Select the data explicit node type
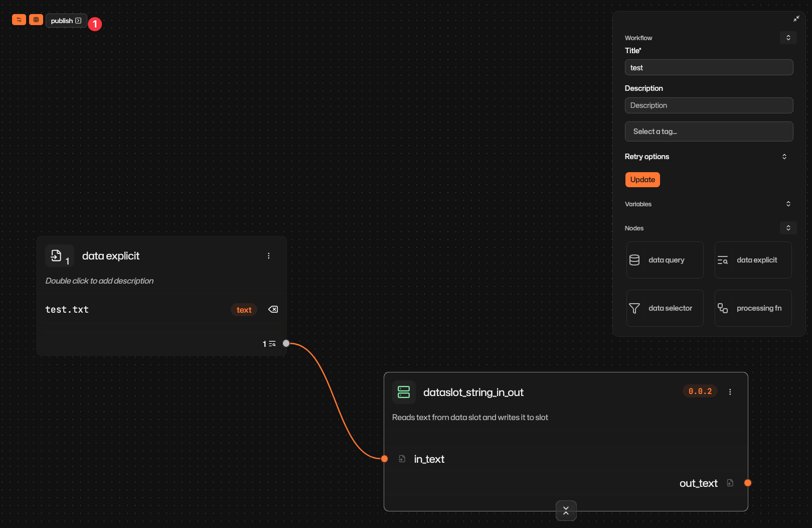Screen dimensions: 812x528 [x=752, y=259]
